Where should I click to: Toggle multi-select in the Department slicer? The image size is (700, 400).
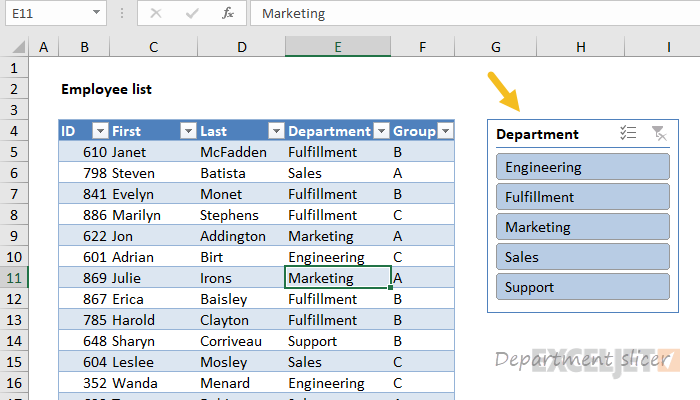628,133
